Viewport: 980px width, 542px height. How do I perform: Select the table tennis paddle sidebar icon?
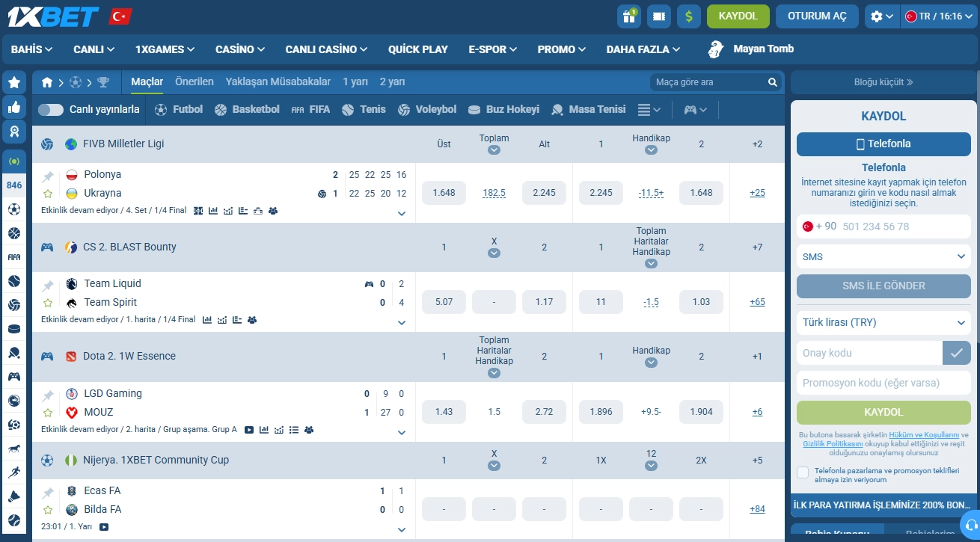(14, 353)
